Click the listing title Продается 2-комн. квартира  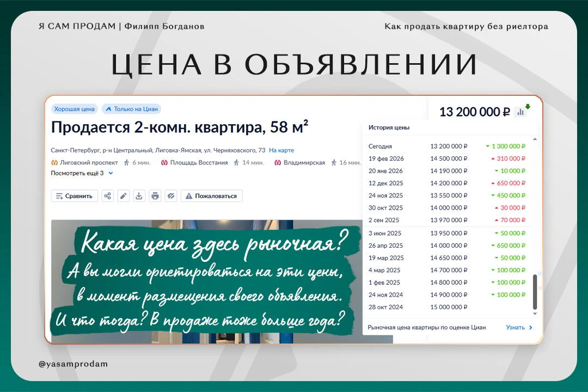pos(180,127)
